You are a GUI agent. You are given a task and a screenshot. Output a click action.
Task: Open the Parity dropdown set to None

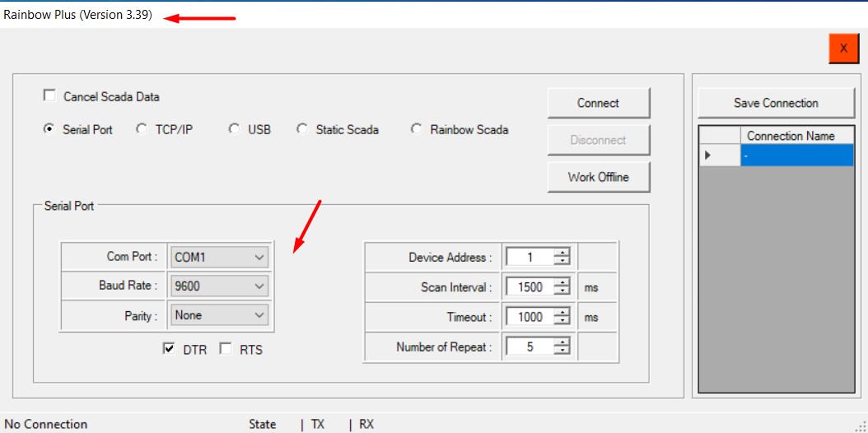point(219,315)
